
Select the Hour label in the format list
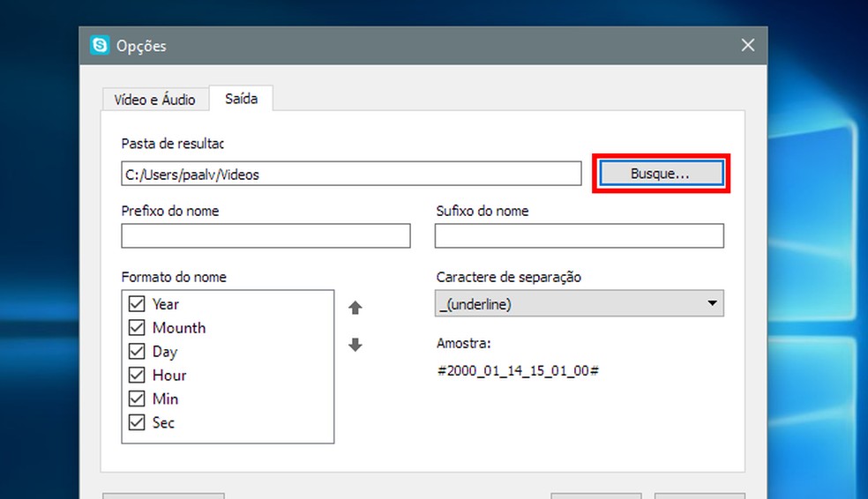169,375
